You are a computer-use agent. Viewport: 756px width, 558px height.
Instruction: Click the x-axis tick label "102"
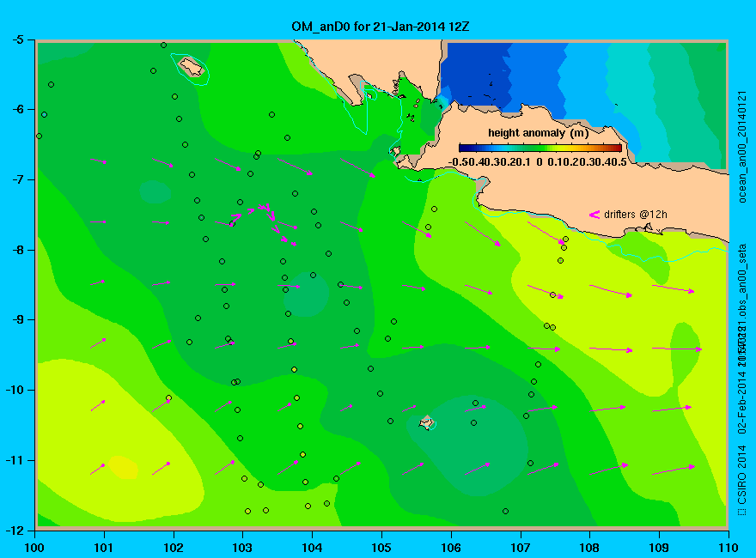pyautogui.click(x=174, y=548)
